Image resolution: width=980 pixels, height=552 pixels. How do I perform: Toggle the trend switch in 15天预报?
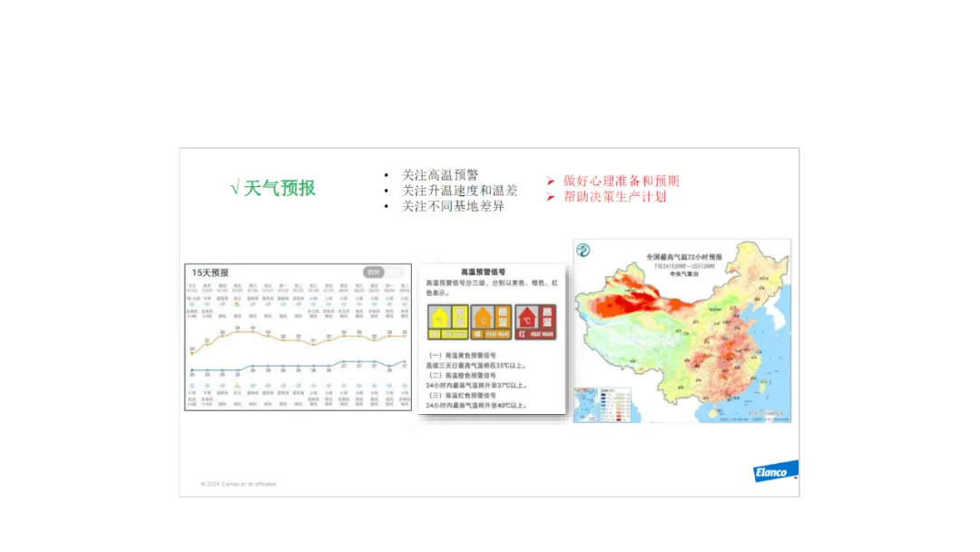pyautogui.click(x=383, y=272)
